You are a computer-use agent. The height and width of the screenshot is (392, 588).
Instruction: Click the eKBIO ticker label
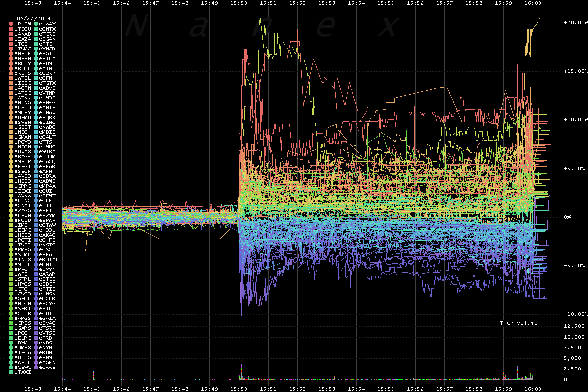tap(23, 107)
